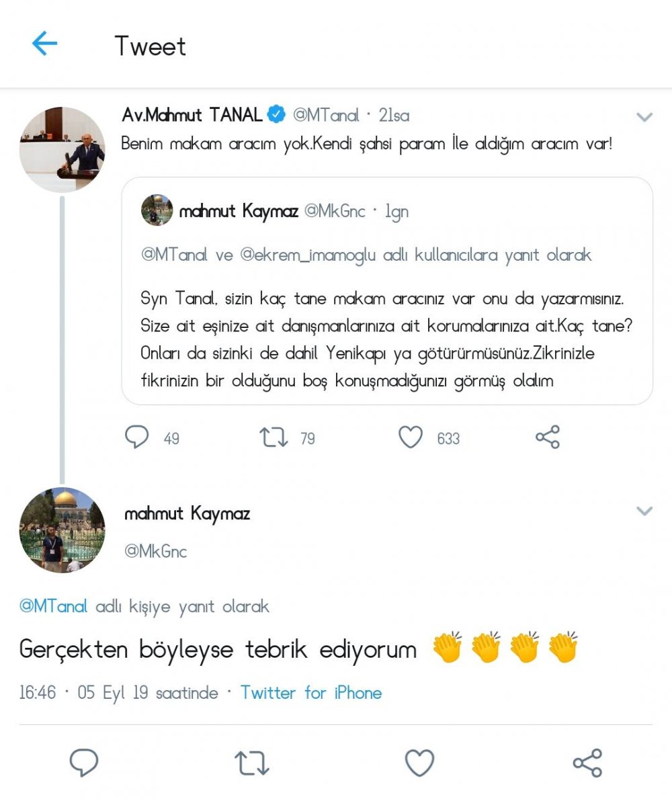Image resolution: width=672 pixels, height=799 pixels.
Task: Reply to Mahmut Tanal's tweet
Action: point(137,437)
